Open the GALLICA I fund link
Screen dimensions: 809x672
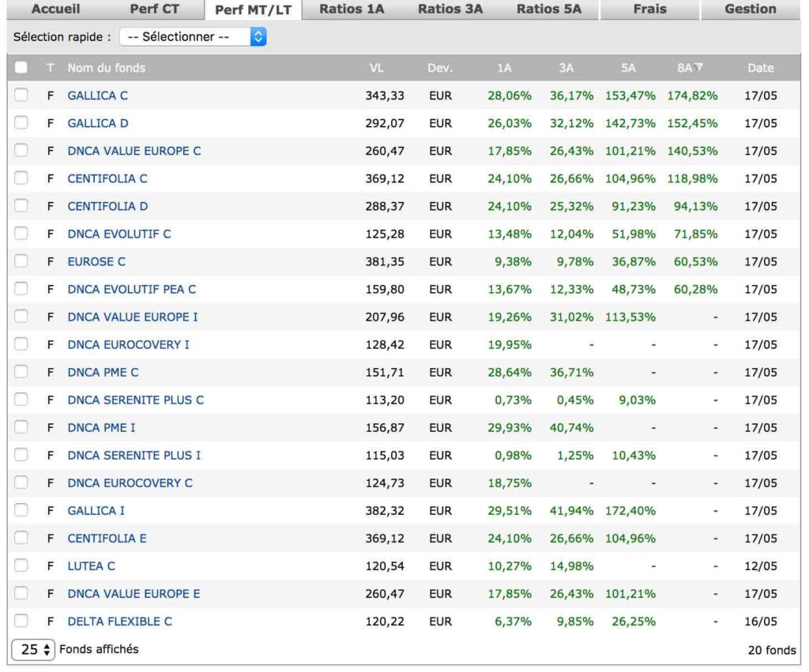coord(96,511)
